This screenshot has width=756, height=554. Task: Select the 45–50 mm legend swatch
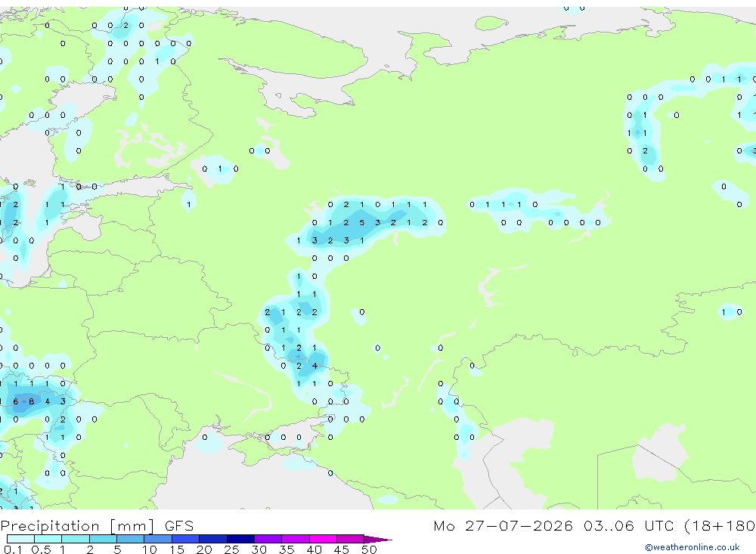tap(351, 539)
